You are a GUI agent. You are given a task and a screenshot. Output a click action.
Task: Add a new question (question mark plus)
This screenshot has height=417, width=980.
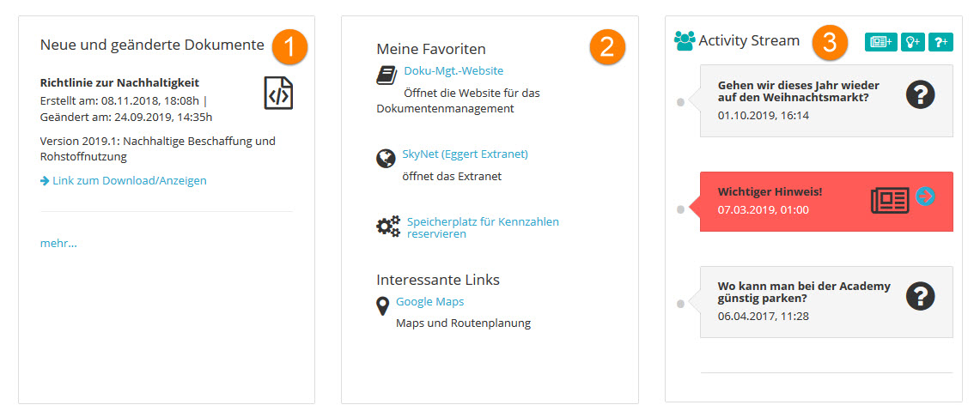[x=941, y=41]
